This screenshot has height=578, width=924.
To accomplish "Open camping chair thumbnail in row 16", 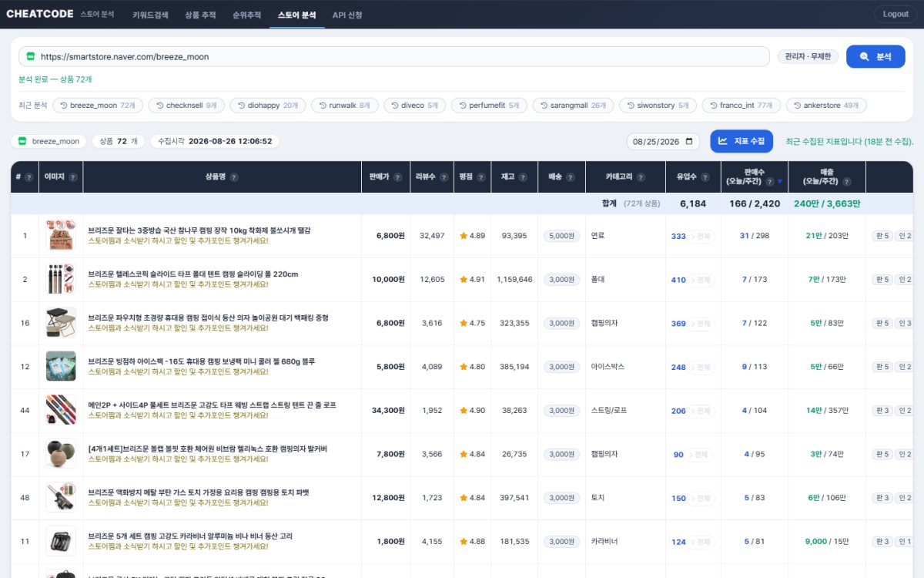I will (x=61, y=323).
